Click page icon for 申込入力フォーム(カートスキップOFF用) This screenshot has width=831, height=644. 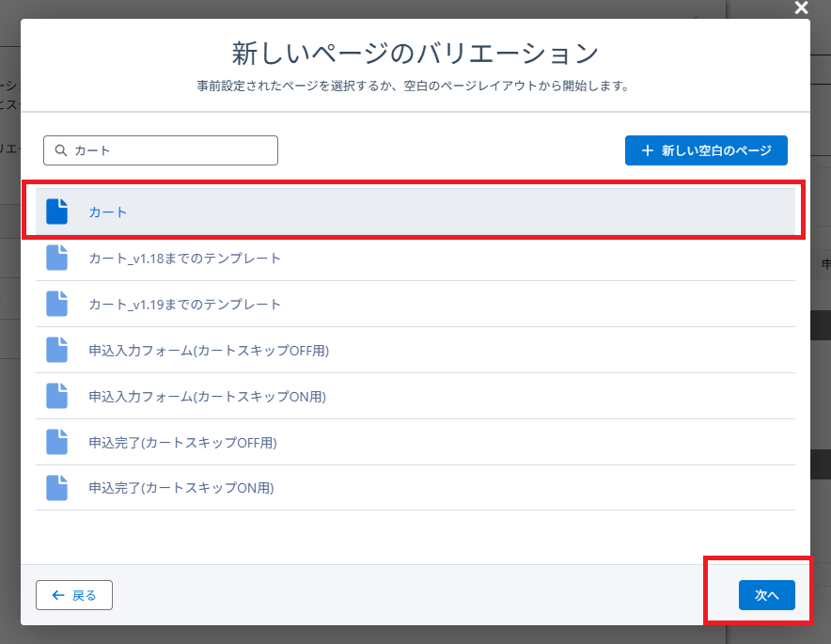coord(57,350)
